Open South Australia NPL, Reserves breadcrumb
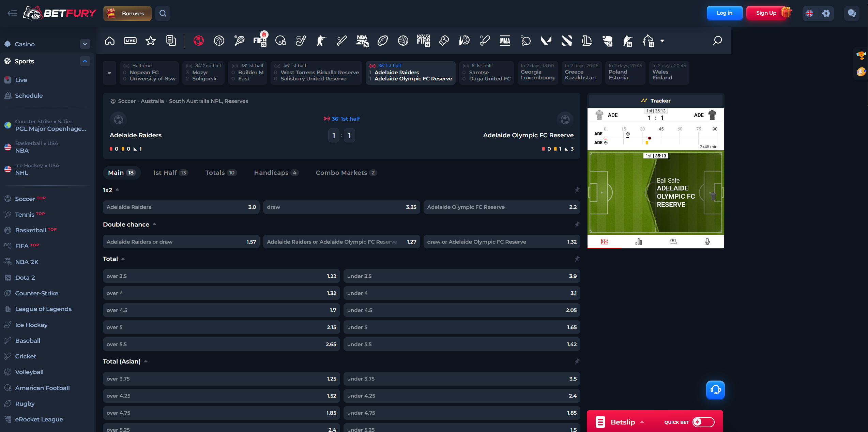 click(209, 101)
